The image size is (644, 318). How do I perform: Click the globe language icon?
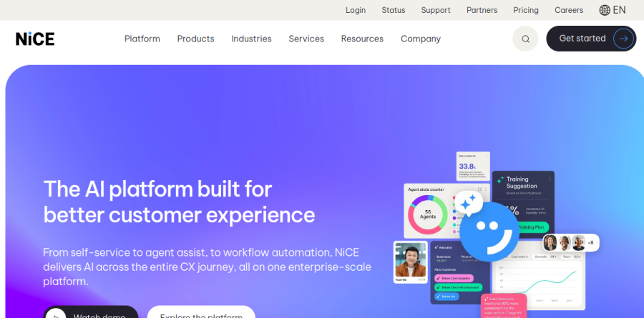coord(605,10)
